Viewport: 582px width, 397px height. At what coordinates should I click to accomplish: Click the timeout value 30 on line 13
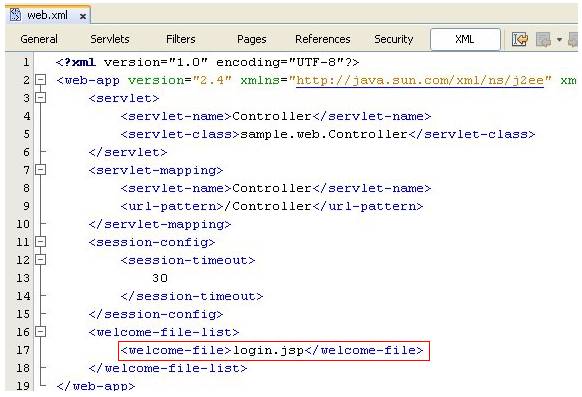[x=160, y=278]
